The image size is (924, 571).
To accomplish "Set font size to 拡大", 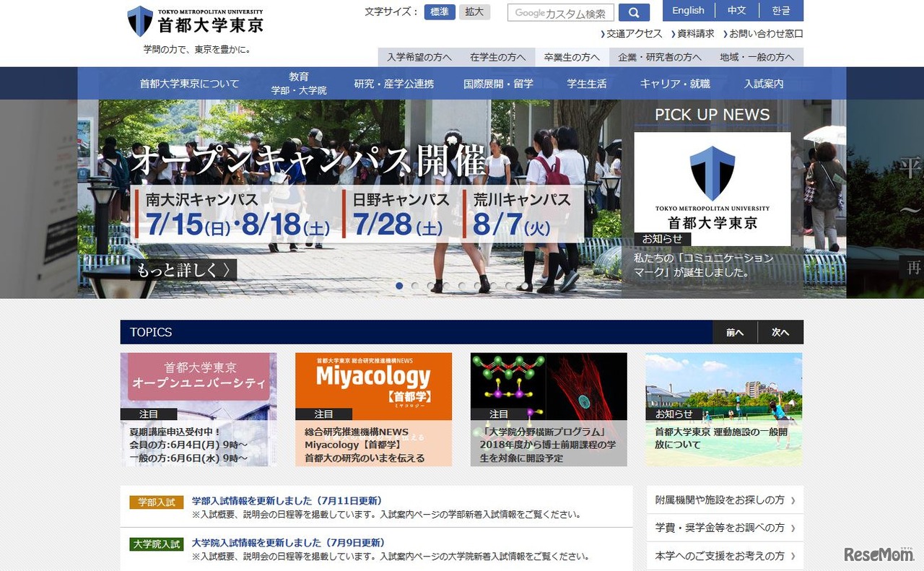I will 474,12.
